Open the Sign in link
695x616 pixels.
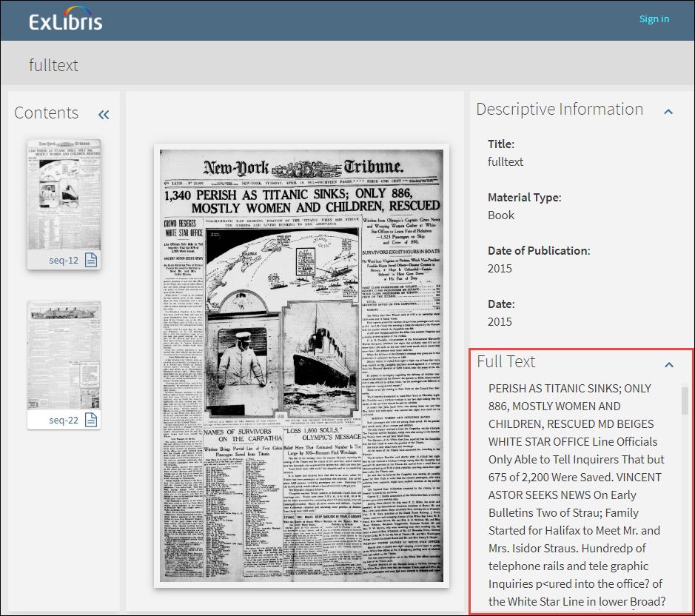(x=654, y=19)
